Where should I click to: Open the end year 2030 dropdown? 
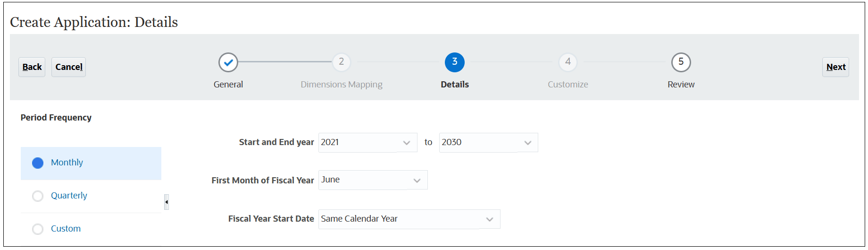(x=489, y=142)
